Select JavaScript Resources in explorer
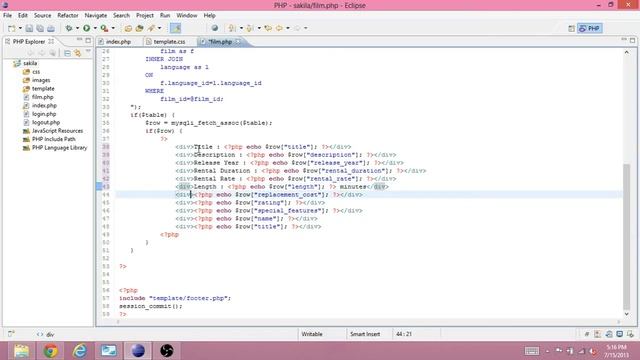This screenshot has width=640, height=360. click(57, 131)
